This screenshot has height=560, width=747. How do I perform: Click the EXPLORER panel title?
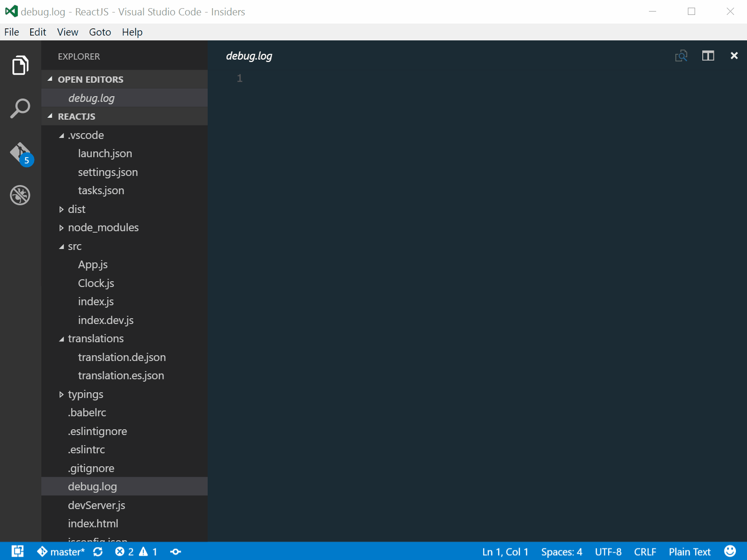pos(79,56)
